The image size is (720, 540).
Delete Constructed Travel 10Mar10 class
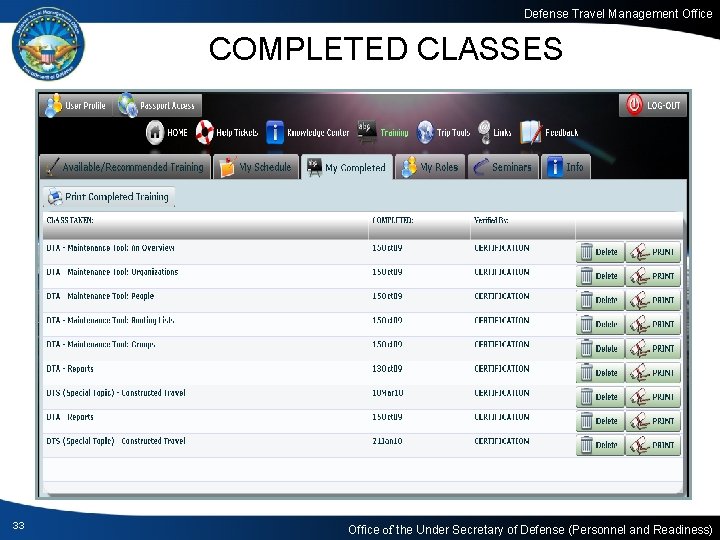[600, 397]
